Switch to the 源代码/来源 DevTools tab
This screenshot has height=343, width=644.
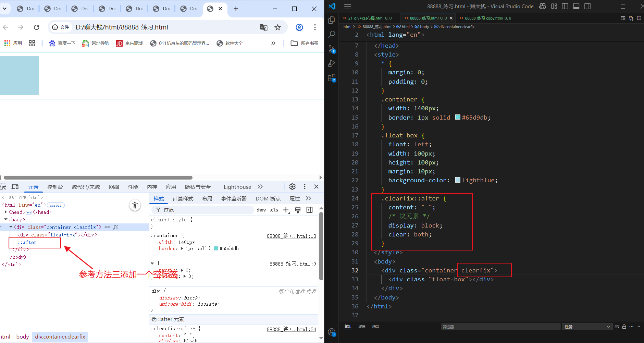(x=86, y=187)
